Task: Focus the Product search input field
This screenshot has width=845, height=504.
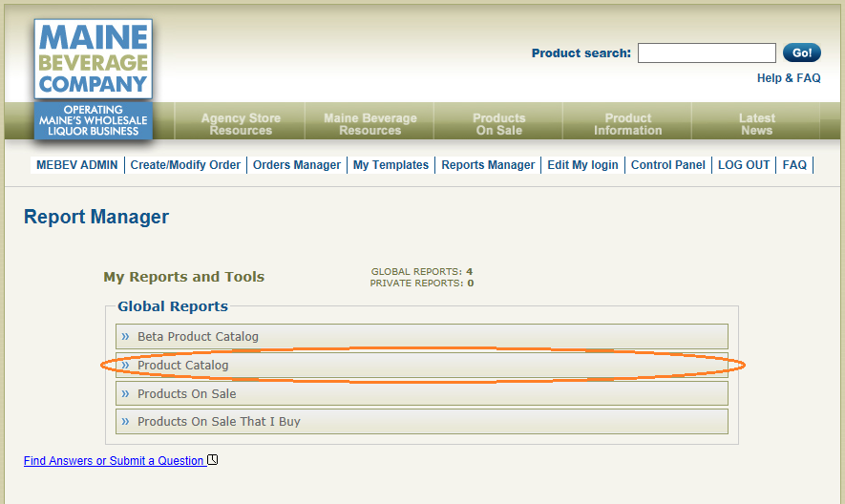Action: 707,52
